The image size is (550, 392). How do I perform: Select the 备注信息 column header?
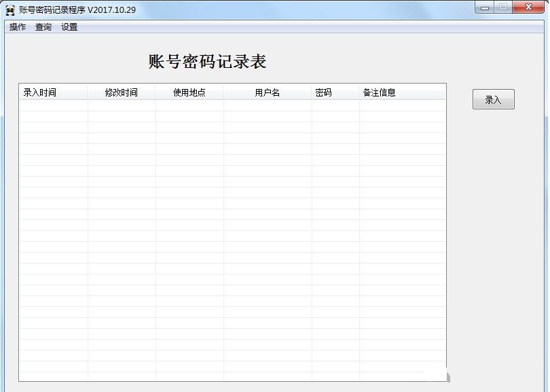(380, 92)
